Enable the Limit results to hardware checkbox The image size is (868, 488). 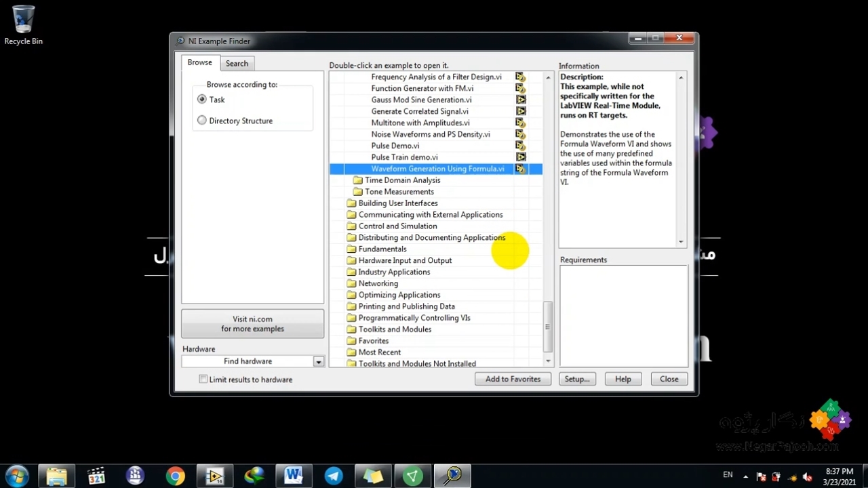(x=203, y=380)
